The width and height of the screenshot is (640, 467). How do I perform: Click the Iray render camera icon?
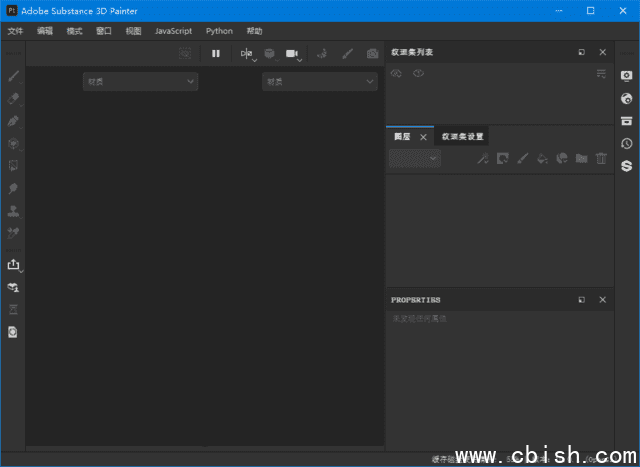(x=372, y=53)
